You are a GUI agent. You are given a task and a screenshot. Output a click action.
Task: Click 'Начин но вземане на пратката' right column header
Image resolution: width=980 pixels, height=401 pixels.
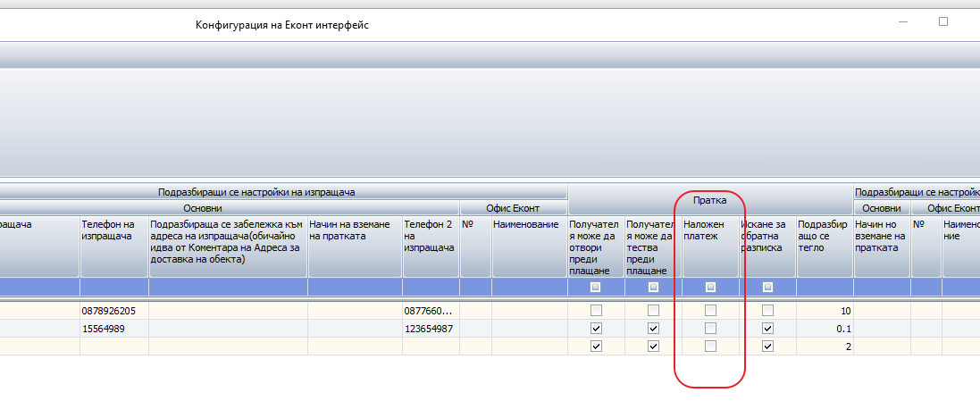click(882, 246)
